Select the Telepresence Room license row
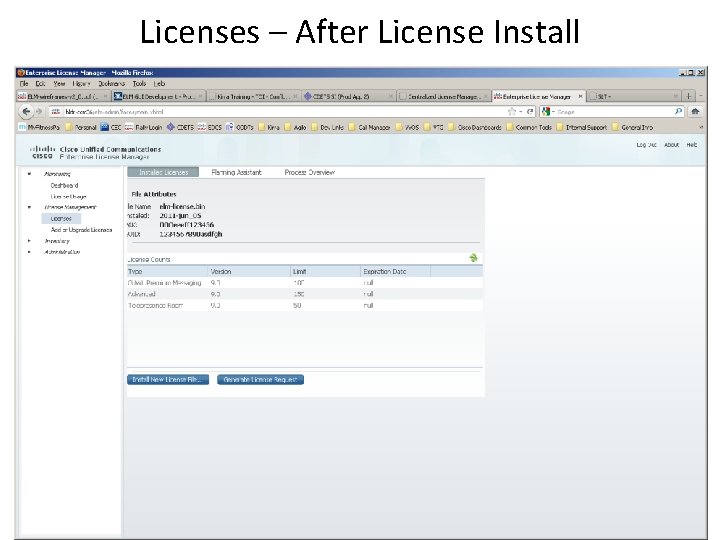The height and width of the screenshot is (540, 720). [x=305, y=305]
